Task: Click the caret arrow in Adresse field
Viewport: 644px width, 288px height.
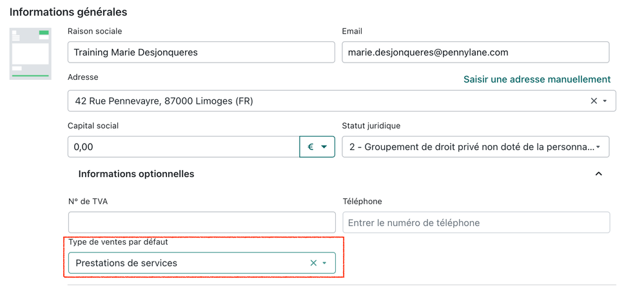Action: pos(605,101)
